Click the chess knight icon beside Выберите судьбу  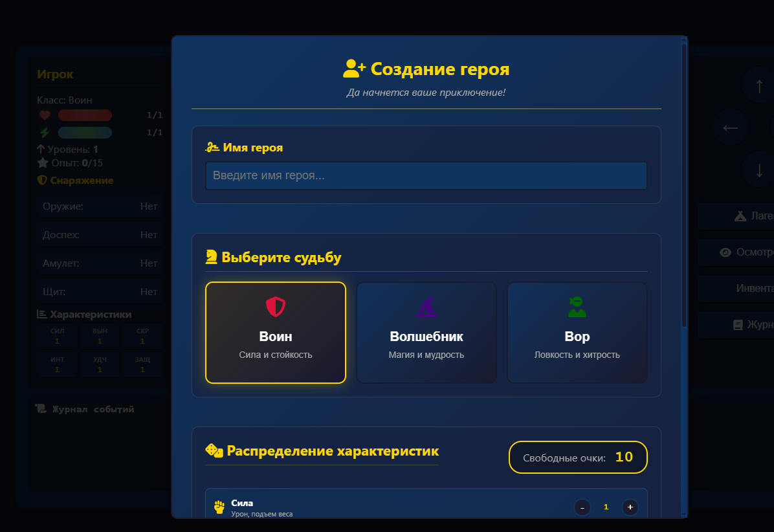[211, 258]
